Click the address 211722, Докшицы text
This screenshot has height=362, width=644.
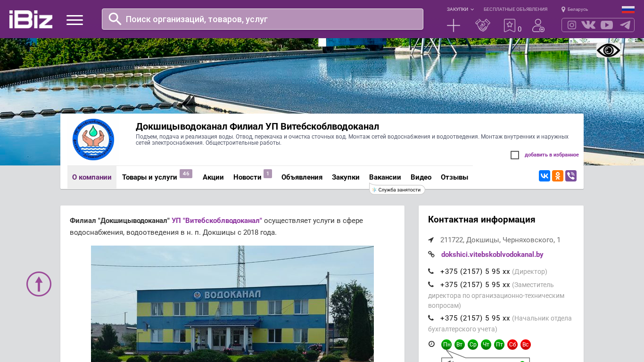coord(501,240)
